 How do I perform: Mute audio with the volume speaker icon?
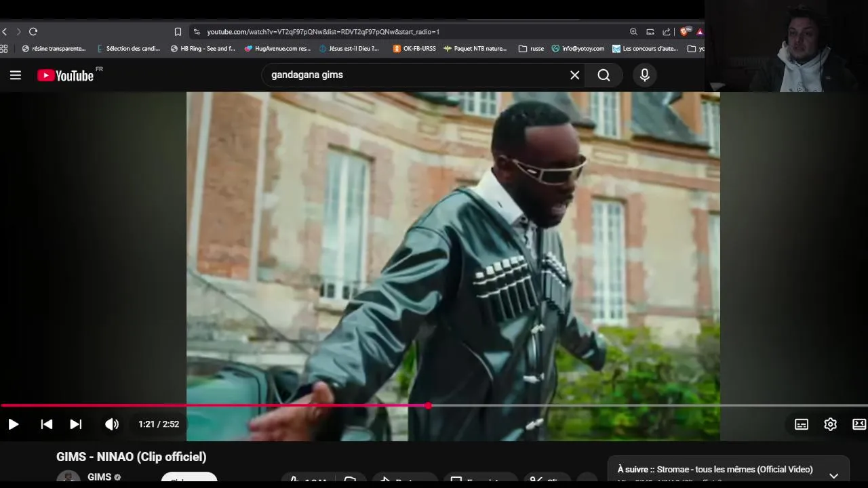[112, 424]
